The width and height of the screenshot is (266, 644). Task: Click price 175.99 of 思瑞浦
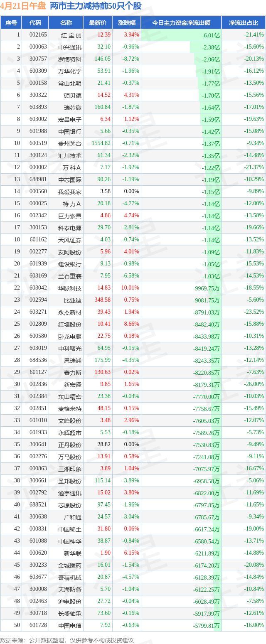tap(103, 360)
